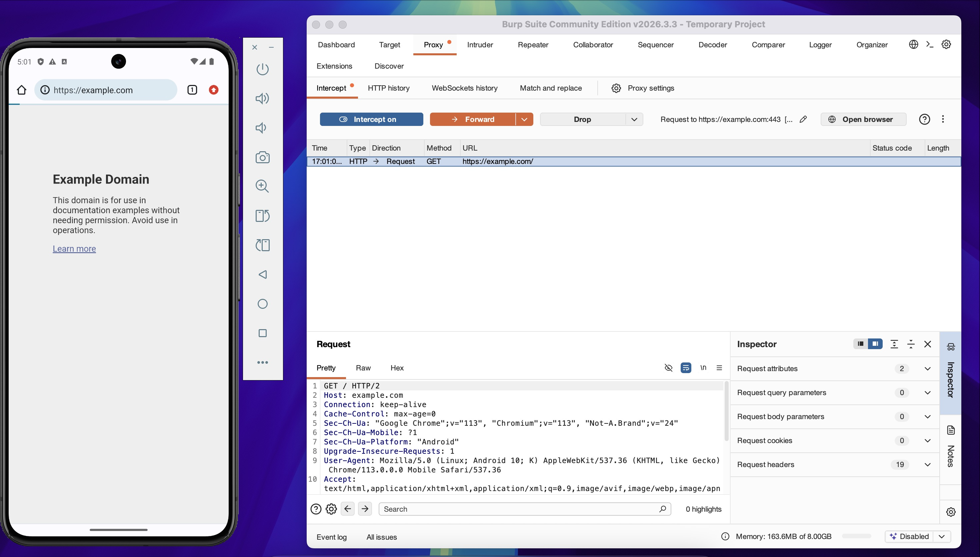The height and width of the screenshot is (557, 980).
Task: Open Request editor help icon at bottom
Action: [316, 509]
